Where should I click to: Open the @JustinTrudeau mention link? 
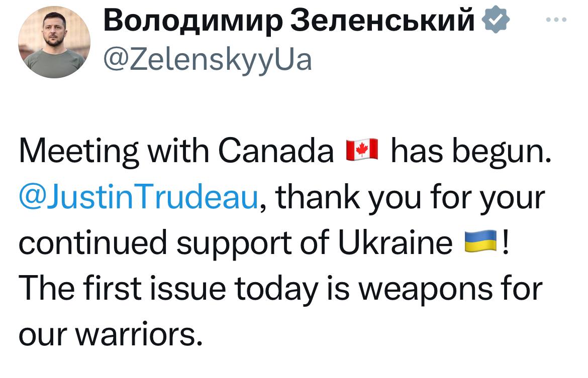(x=139, y=196)
